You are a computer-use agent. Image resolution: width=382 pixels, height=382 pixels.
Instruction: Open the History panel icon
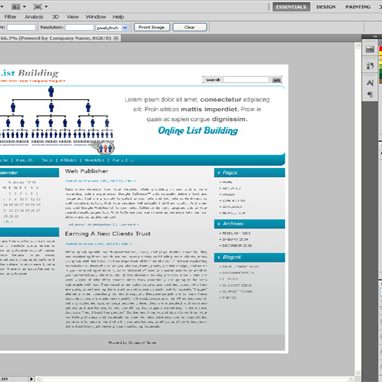click(370, 66)
